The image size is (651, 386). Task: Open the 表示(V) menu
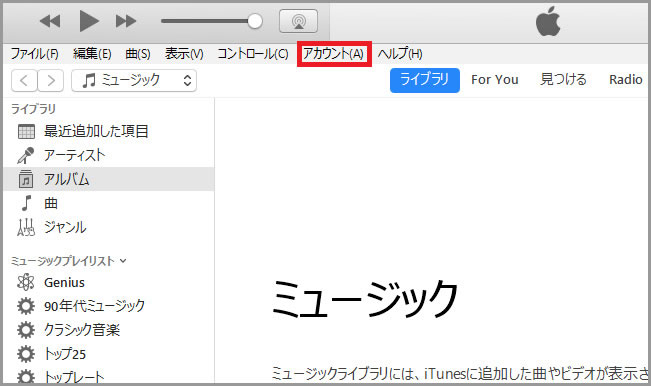coord(184,54)
